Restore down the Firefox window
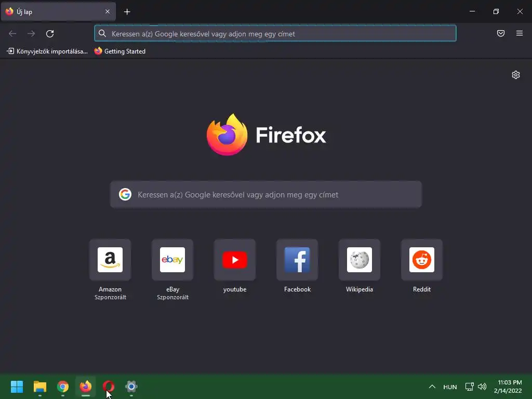 coord(496,11)
